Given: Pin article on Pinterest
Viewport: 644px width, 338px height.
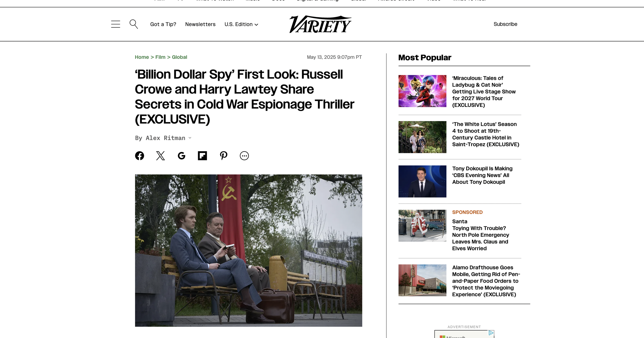Looking at the screenshot, I should (x=223, y=156).
